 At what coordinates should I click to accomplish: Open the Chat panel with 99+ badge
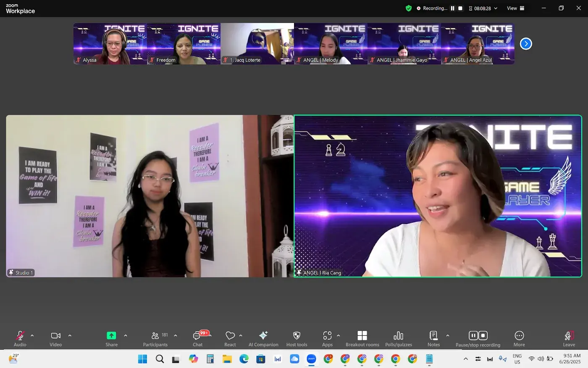click(198, 339)
